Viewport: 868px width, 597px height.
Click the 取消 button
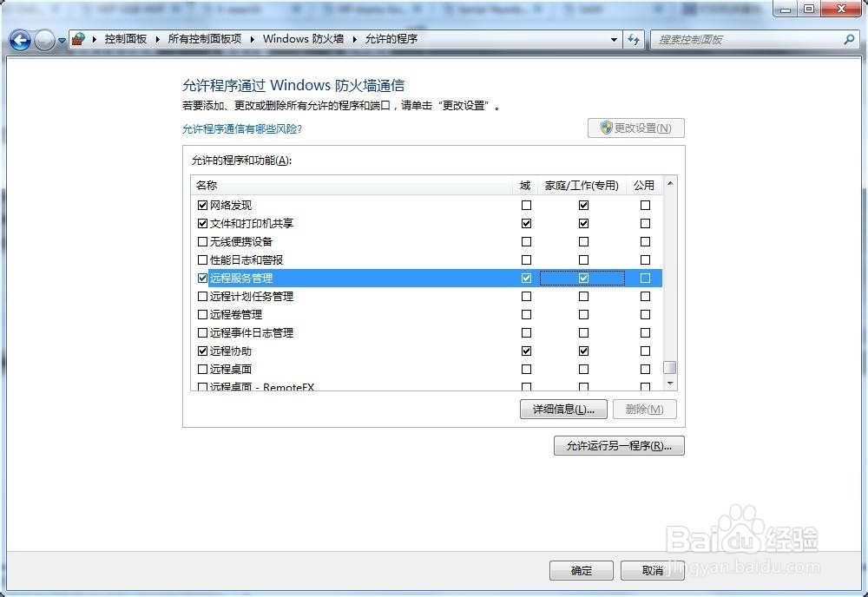pos(653,570)
